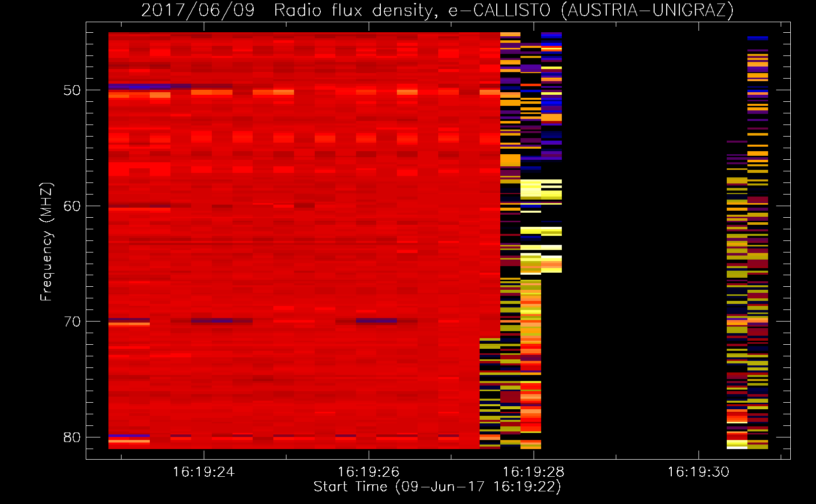This screenshot has height=504, width=816.
Task: Click the 50 frequency tick label
Action: [72, 90]
